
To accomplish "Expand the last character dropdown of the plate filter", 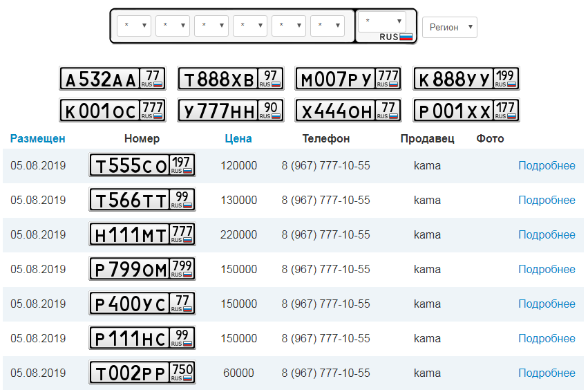I will tap(328, 26).
